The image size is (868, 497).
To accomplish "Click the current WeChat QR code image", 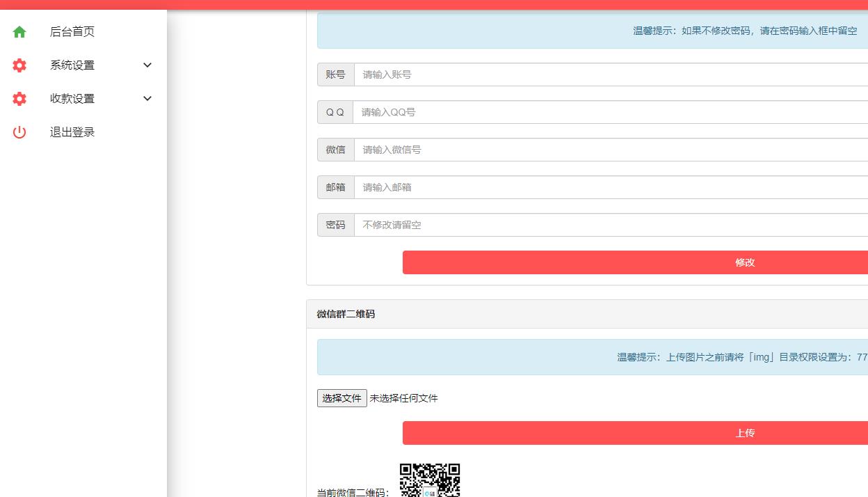I will coord(430,480).
